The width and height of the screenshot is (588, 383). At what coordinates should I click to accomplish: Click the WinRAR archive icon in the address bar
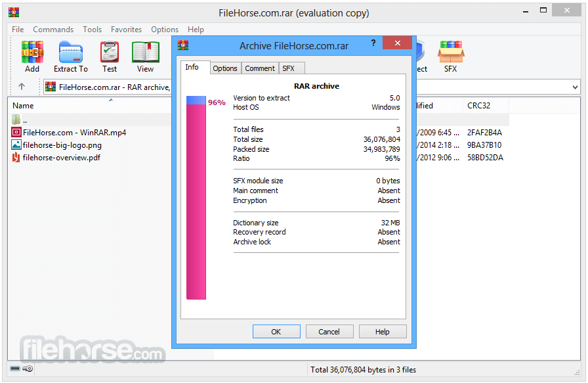tap(51, 86)
